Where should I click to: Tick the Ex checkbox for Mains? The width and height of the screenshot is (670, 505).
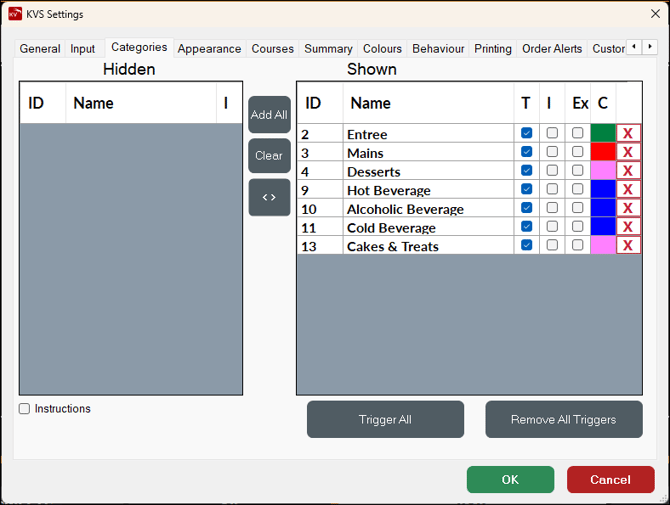pos(578,152)
